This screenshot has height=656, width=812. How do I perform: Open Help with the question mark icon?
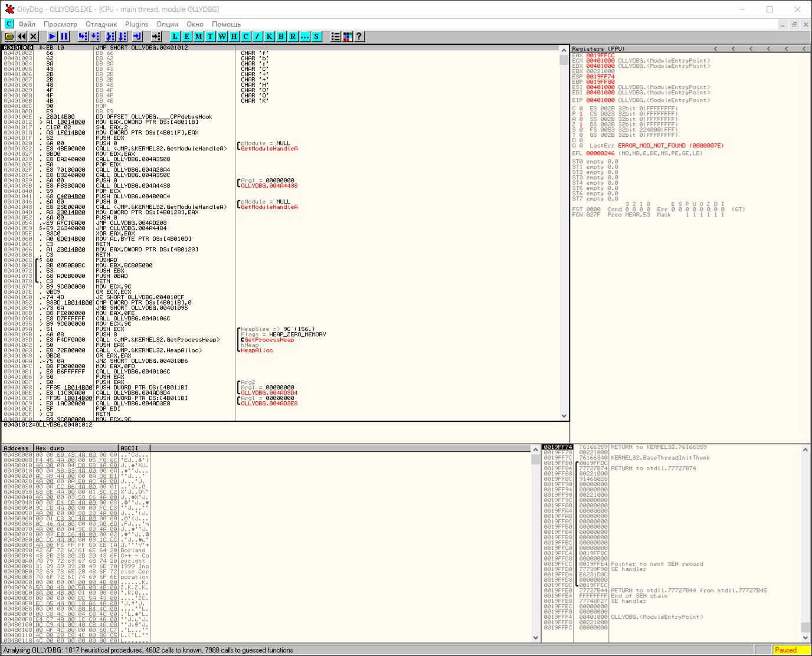coord(359,37)
